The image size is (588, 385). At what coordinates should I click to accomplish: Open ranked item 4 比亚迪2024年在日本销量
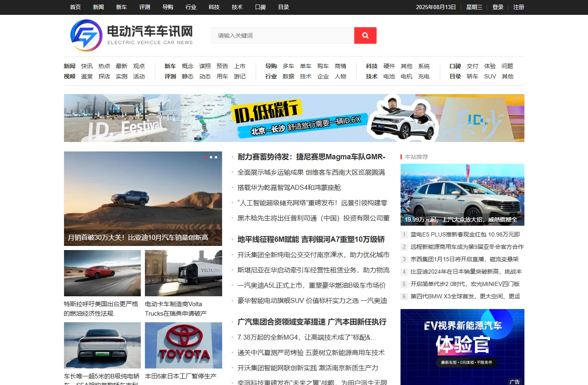(x=466, y=272)
